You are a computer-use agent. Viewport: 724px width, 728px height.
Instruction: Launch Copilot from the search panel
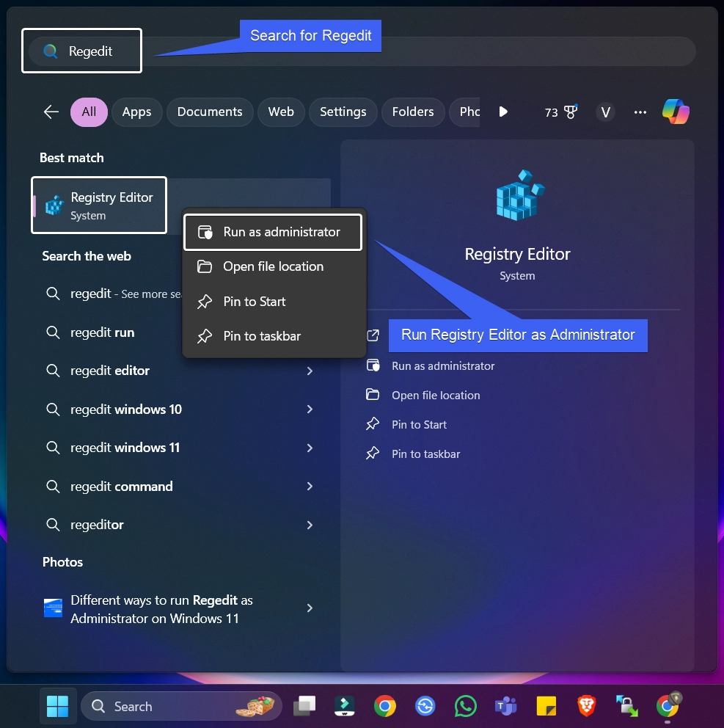click(x=676, y=112)
